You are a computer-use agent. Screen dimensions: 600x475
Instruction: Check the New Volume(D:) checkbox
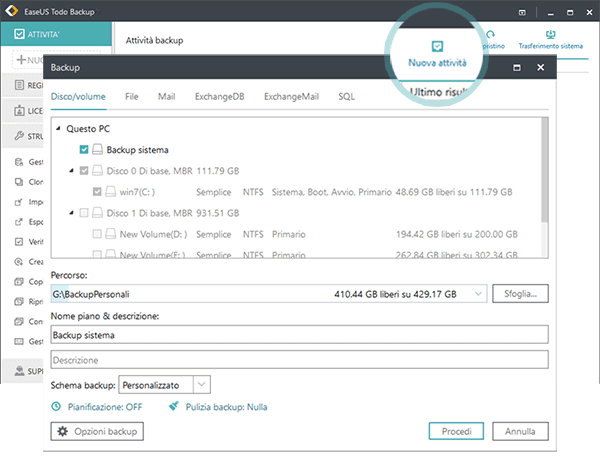[x=97, y=233]
